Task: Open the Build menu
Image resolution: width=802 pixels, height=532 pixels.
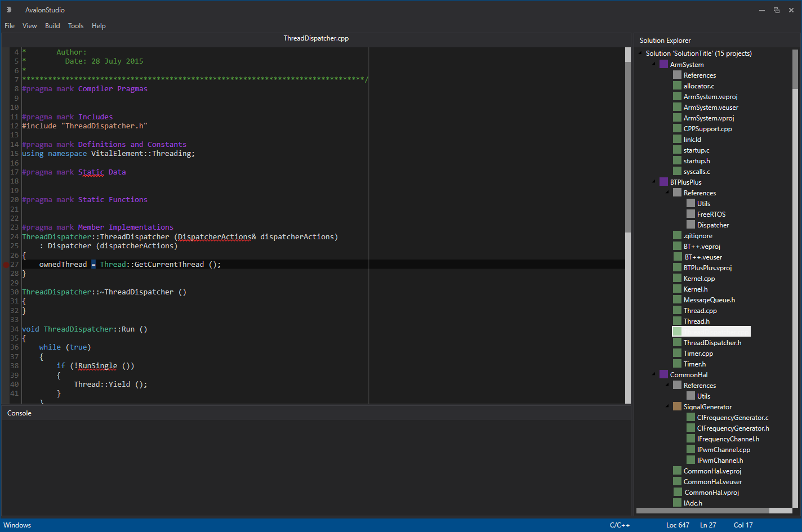Action: (x=52, y=26)
